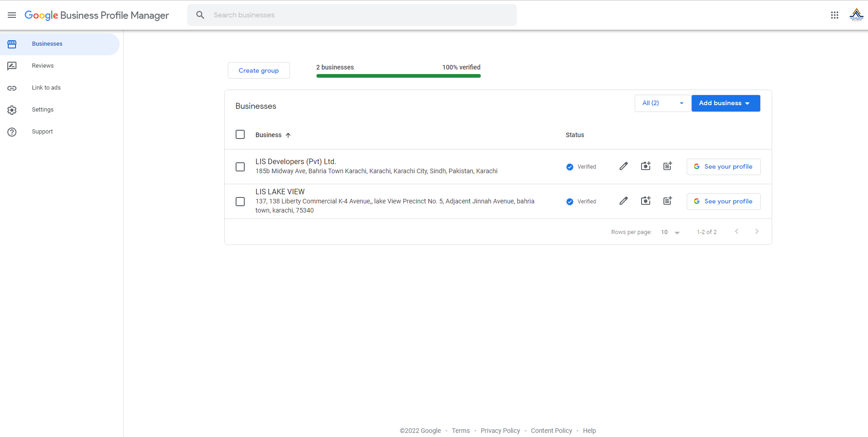Toggle sort arrow on Business column
The width and height of the screenshot is (868, 437).
pyautogui.click(x=288, y=135)
